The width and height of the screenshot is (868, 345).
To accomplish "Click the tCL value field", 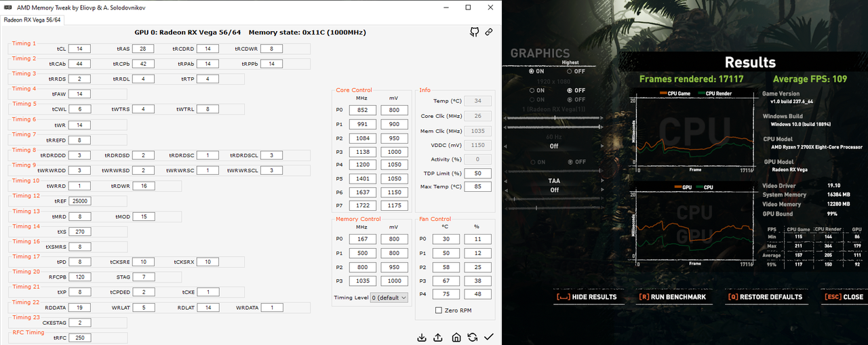I will [x=79, y=49].
